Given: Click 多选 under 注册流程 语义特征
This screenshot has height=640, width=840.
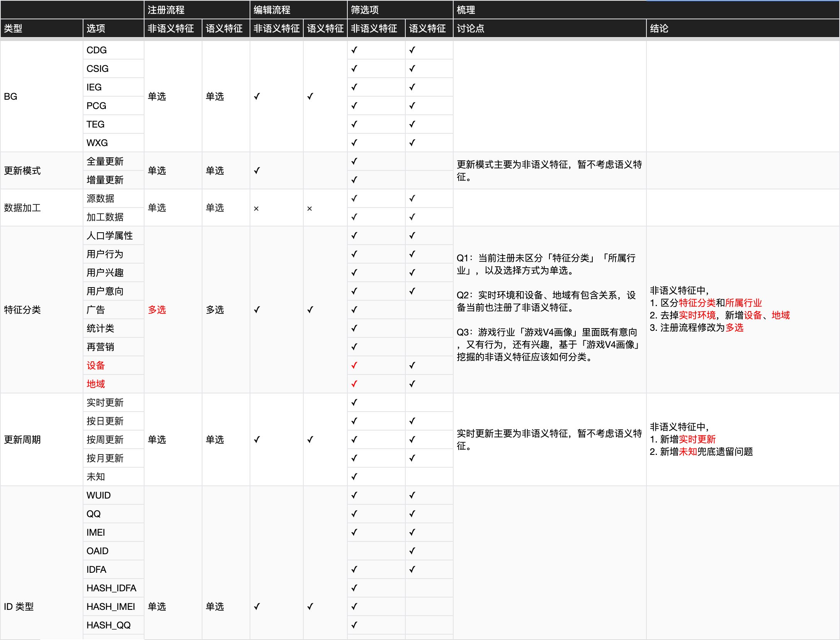Looking at the screenshot, I should [215, 310].
